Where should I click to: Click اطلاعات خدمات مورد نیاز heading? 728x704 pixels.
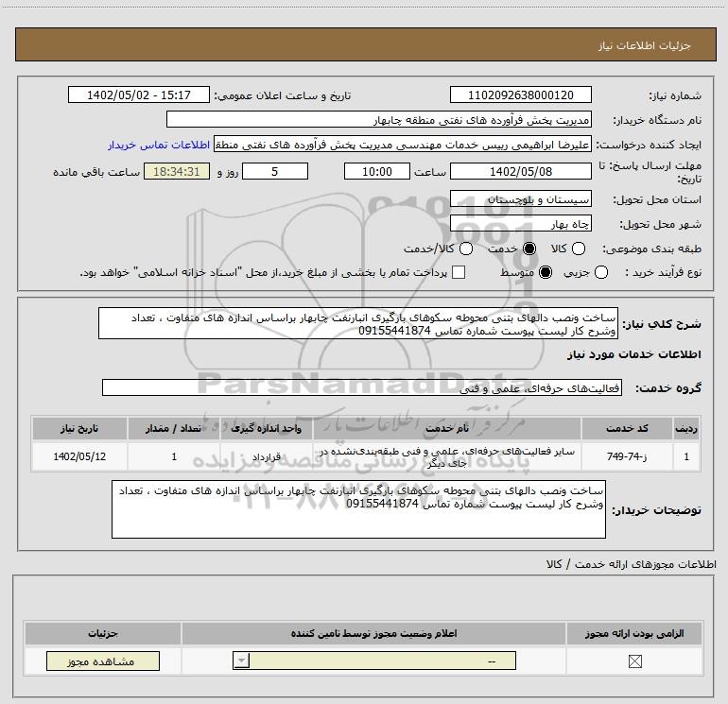click(634, 354)
